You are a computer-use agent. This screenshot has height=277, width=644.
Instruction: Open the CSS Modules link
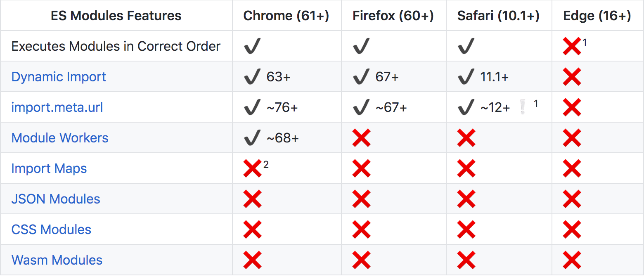click(51, 230)
